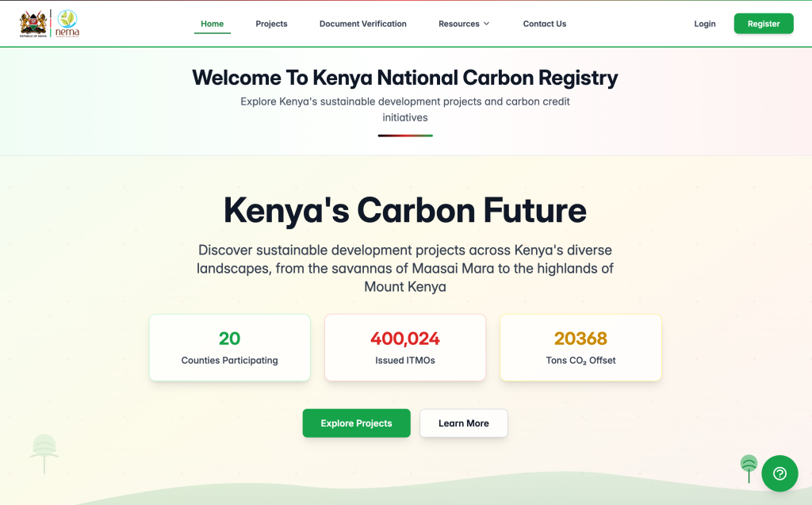Open the Learn More option
This screenshot has height=505, width=812.
463,423
